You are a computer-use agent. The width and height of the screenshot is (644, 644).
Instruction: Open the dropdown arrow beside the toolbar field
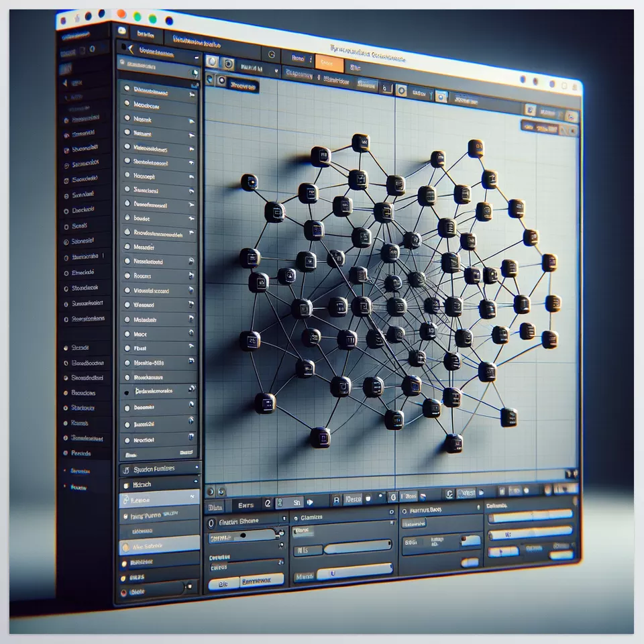pos(276,71)
